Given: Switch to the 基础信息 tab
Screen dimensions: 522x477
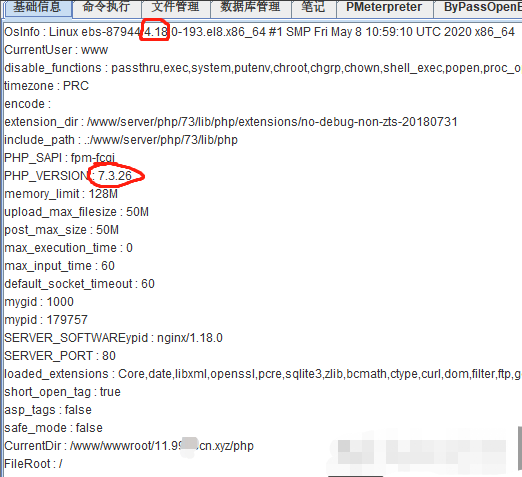Looking at the screenshot, I should [37, 8].
